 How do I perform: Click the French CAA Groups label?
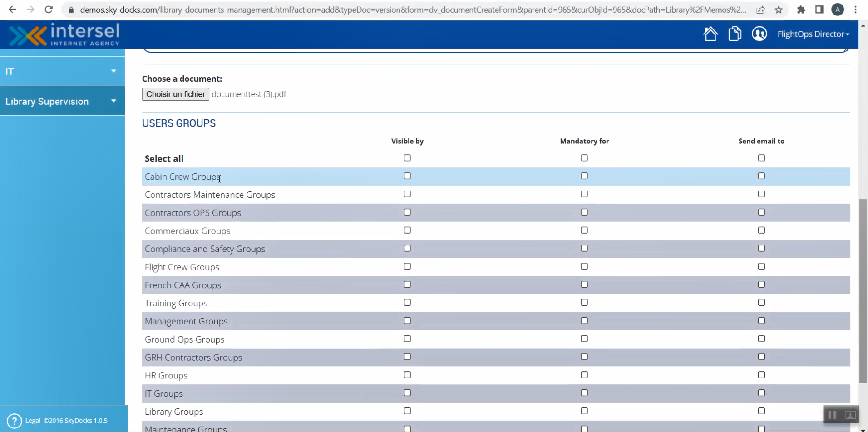tap(183, 285)
